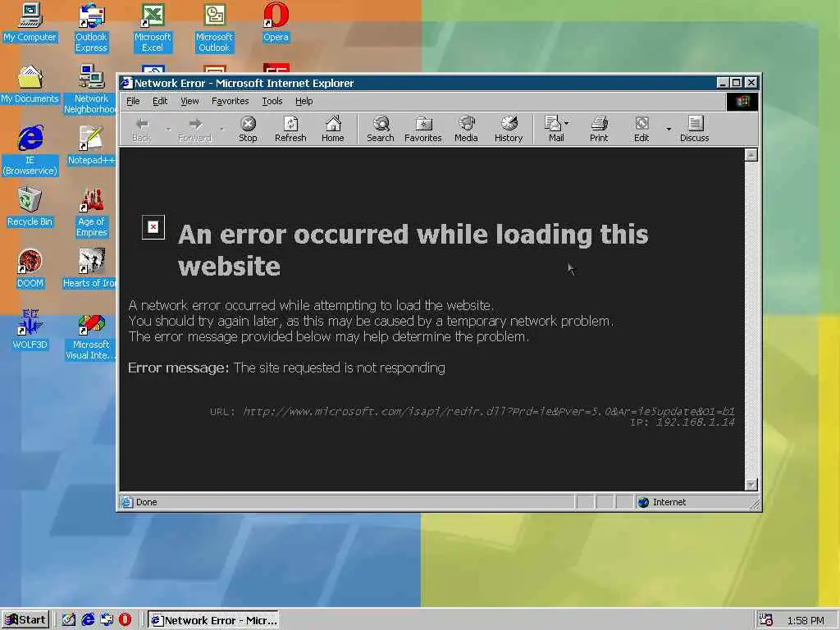Select the Microsoft Visual InterDev desktop icon
840x630 pixels.
tap(91, 336)
